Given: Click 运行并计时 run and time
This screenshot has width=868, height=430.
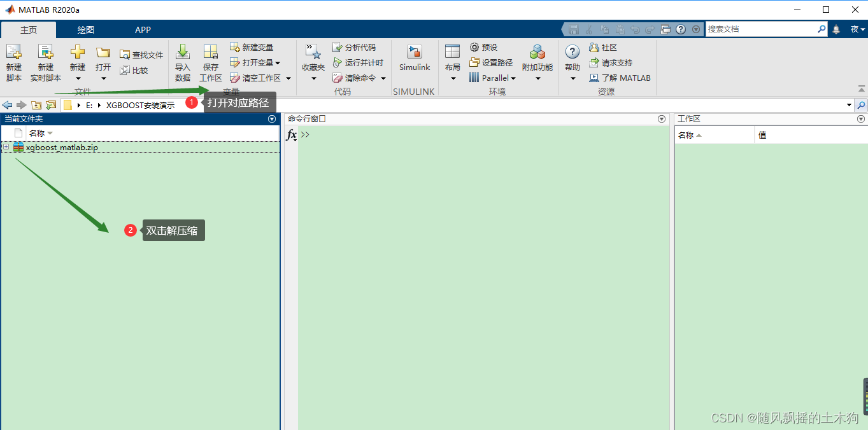Looking at the screenshot, I should [x=358, y=62].
